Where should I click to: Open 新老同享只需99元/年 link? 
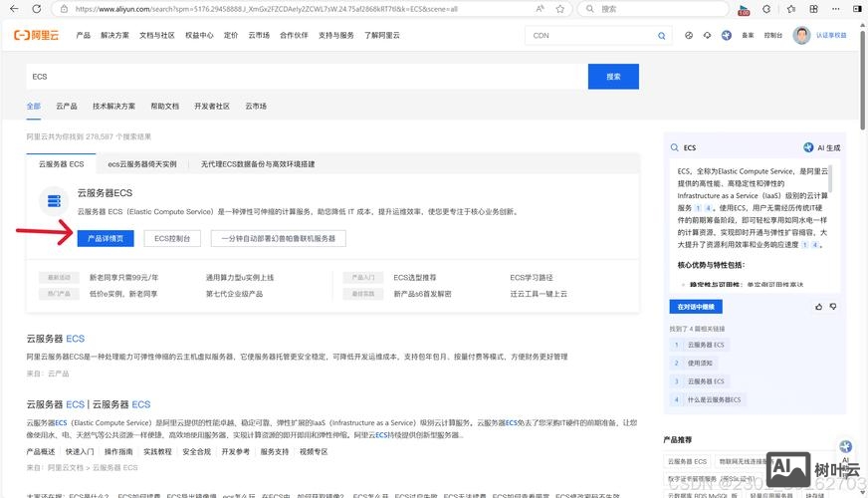(124, 278)
